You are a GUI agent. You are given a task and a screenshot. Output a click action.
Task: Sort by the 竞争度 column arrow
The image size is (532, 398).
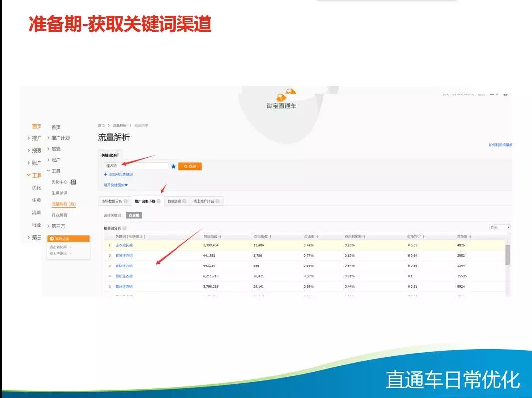click(470, 237)
